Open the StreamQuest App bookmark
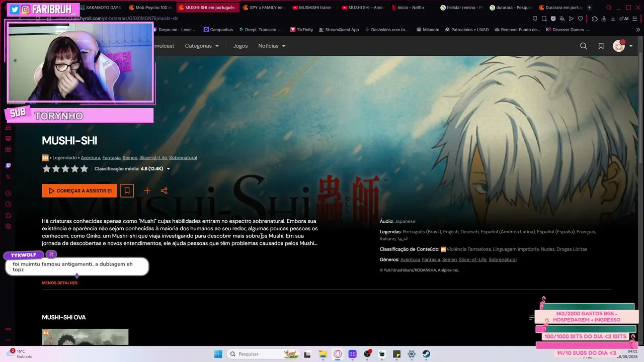The width and height of the screenshot is (644, 362). click(338, 30)
